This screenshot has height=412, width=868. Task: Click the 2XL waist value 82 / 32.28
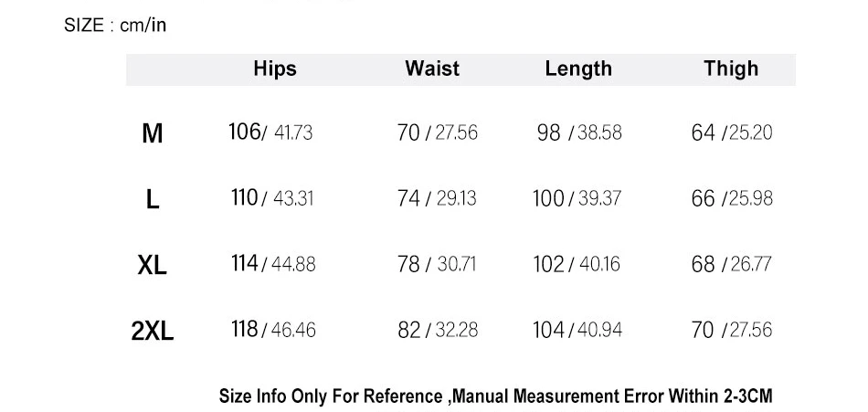(x=438, y=330)
